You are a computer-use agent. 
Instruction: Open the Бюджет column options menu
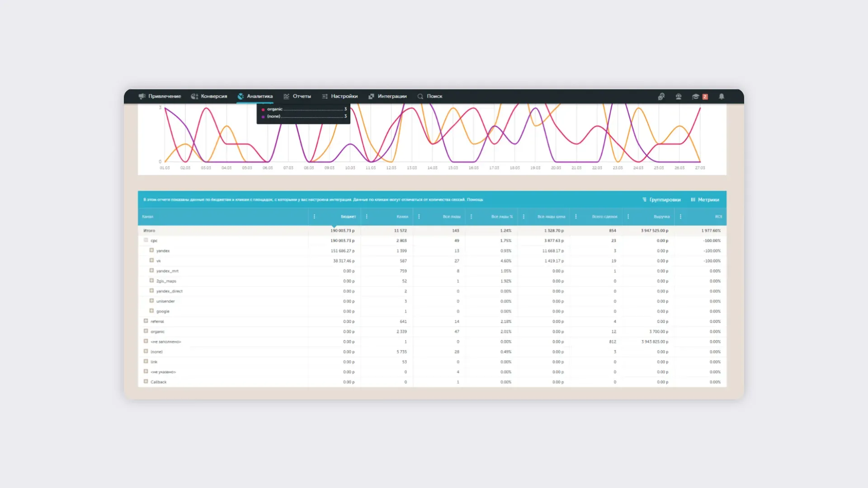[x=314, y=216]
